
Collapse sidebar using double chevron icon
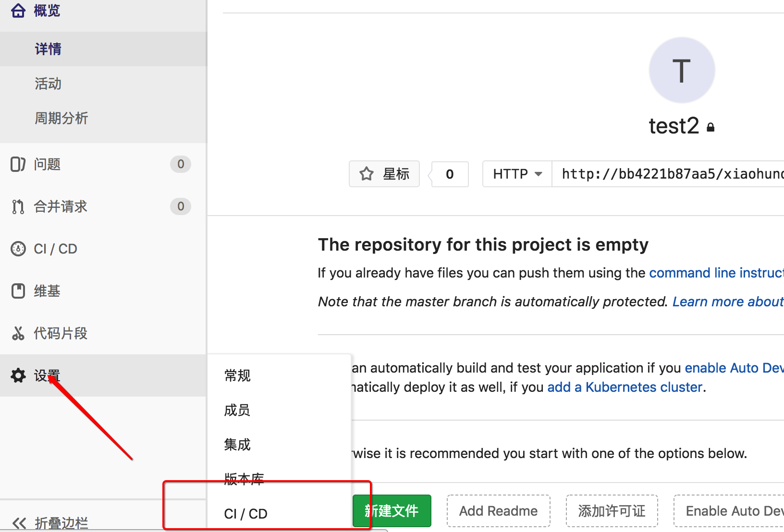click(x=19, y=523)
